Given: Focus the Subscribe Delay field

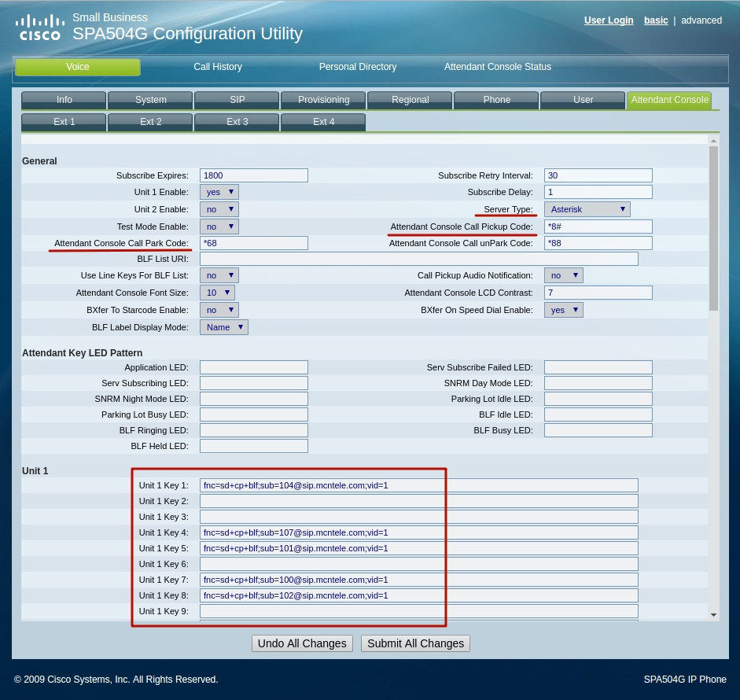Looking at the screenshot, I should tap(598, 192).
